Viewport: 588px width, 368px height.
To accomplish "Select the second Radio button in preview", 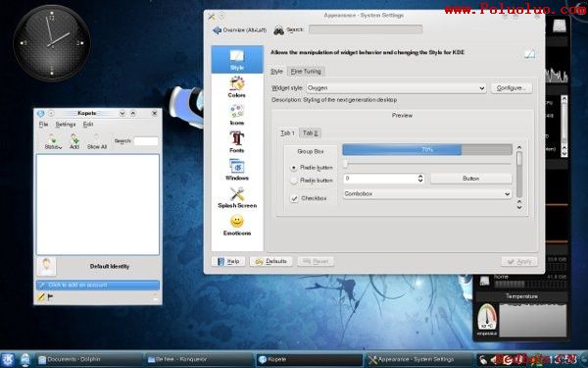I will pyautogui.click(x=294, y=181).
